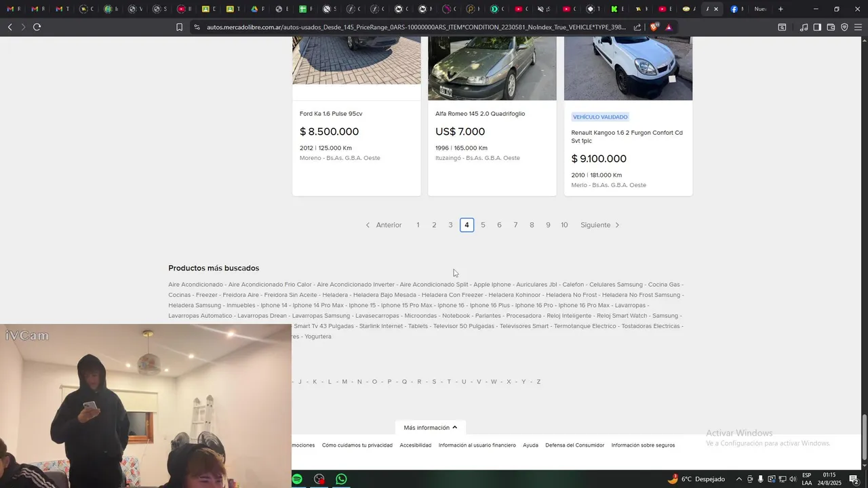This screenshot has width=868, height=488.
Task: Open results page 2
Action: pos(434,225)
